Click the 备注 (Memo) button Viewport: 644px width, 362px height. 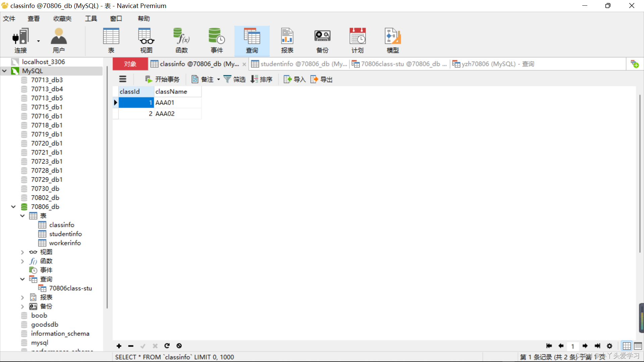[x=203, y=79]
